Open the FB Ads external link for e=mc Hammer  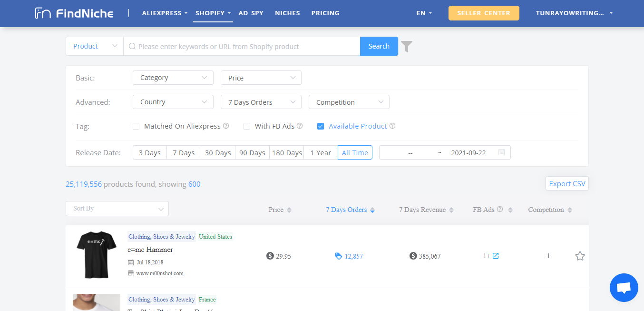(495, 256)
